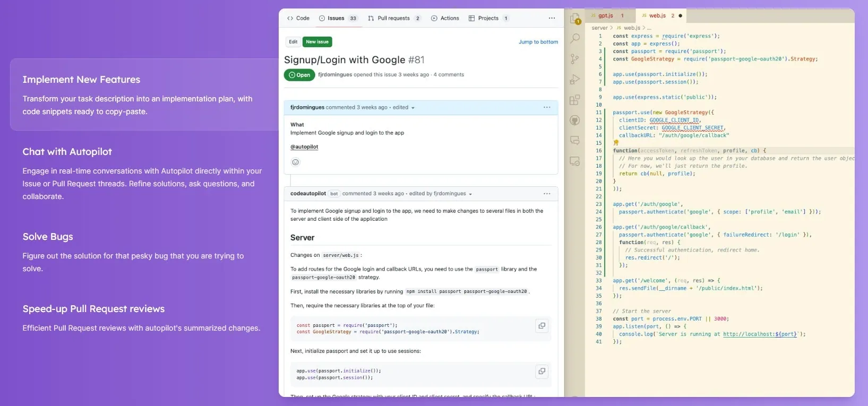Expand the edited history dropdown on fjrdomingues' comment
Viewport: 868px width, 406px height.
click(x=403, y=107)
